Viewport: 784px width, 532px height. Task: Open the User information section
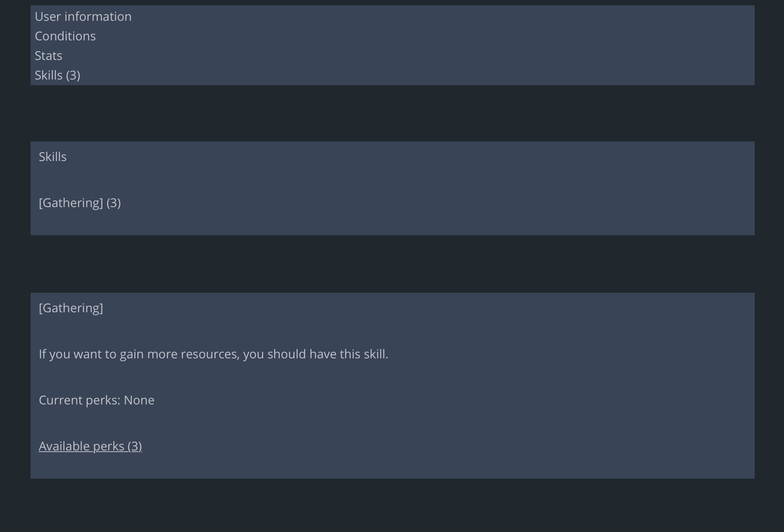point(83,17)
